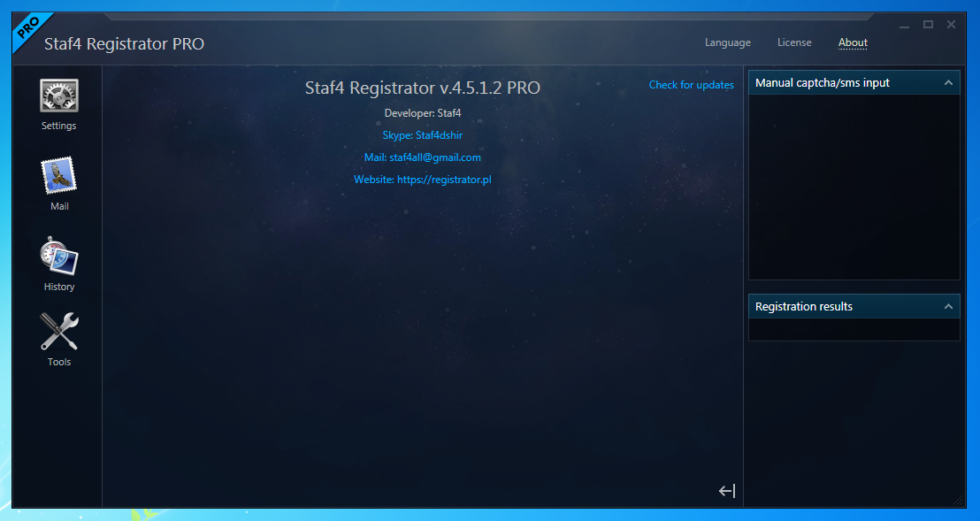980x521 pixels.
Task: Open the Language menu
Action: tap(727, 42)
